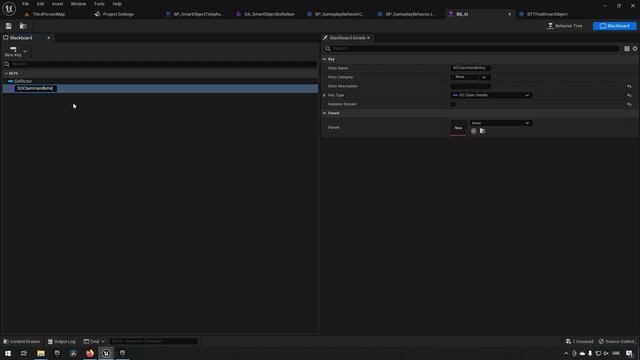Select the SOClaimHandleKey key entry

pos(160,89)
